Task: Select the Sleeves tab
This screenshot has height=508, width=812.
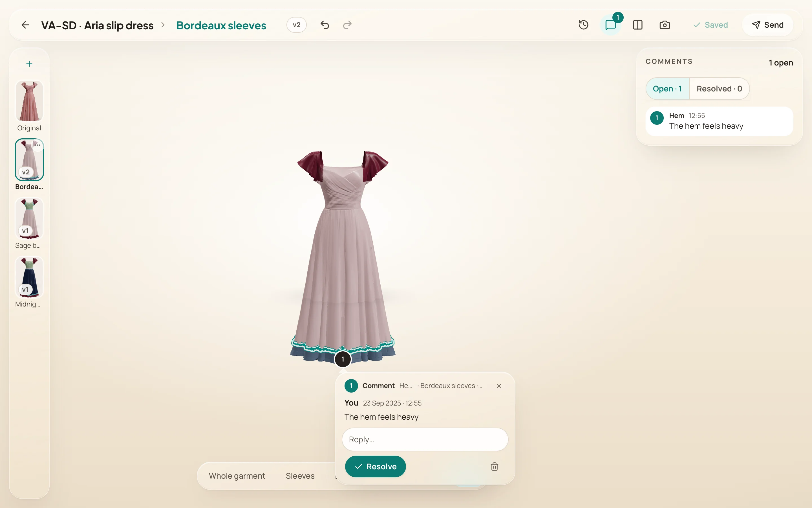Action: [x=300, y=476]
